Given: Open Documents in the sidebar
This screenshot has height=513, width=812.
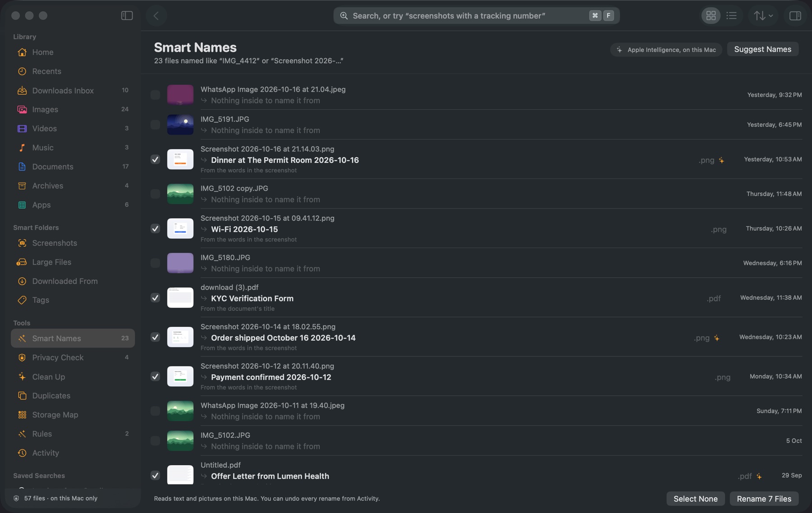Looking at the screenshot, I should tap(73, 167).
